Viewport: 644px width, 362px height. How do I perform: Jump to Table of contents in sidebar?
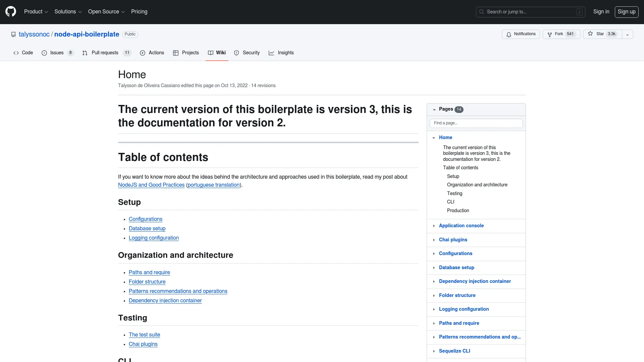[460, 168]
